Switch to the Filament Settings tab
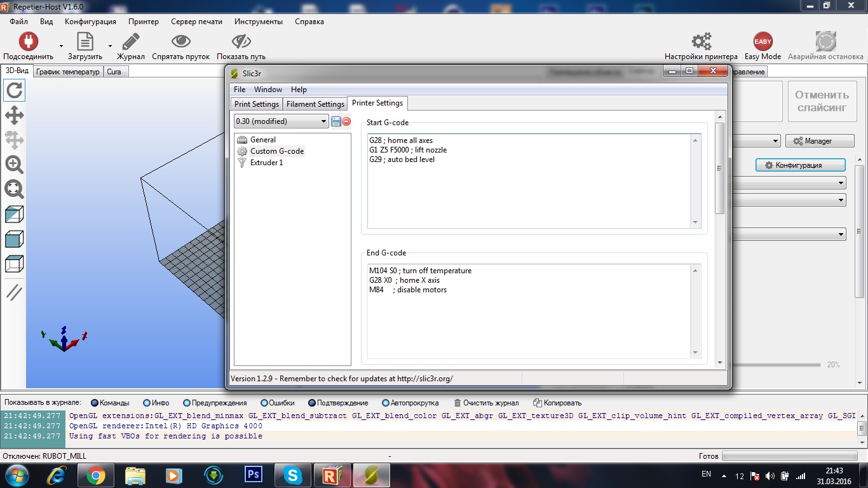The height and width of the screenshot is (488, 868). point(315,104)
